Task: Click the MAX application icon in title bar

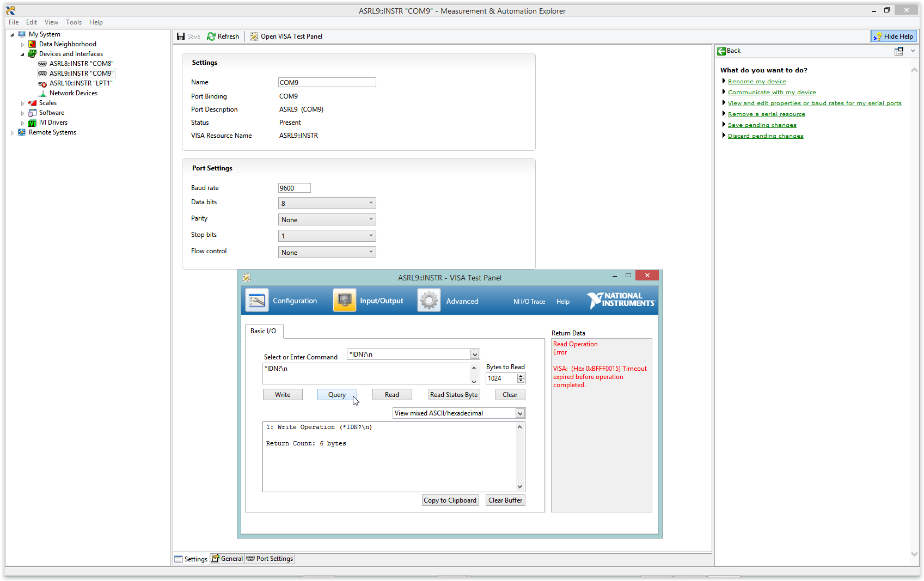Action: click(x=10, y=10)
